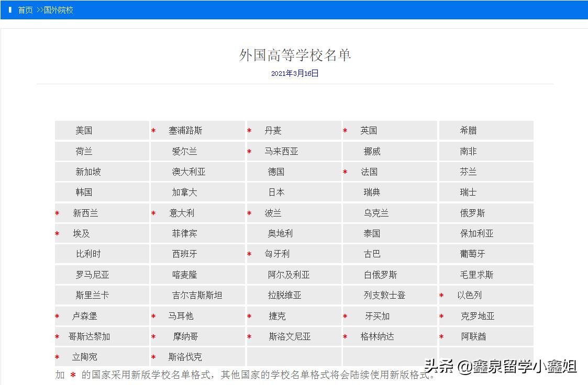Click the asterisk next to 立陶宛
Image resolution: width=588 pixels, height=385 pixels.
click(x=57, y=357)
